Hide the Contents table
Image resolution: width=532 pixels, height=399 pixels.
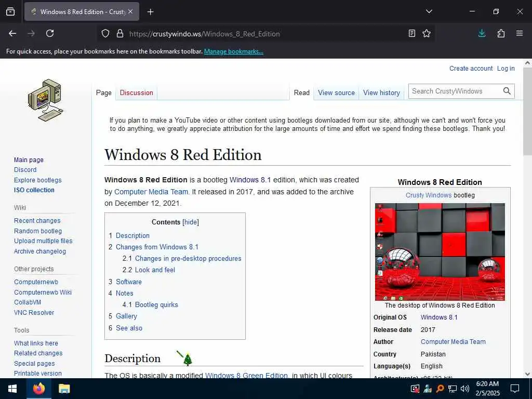point(191,222)
